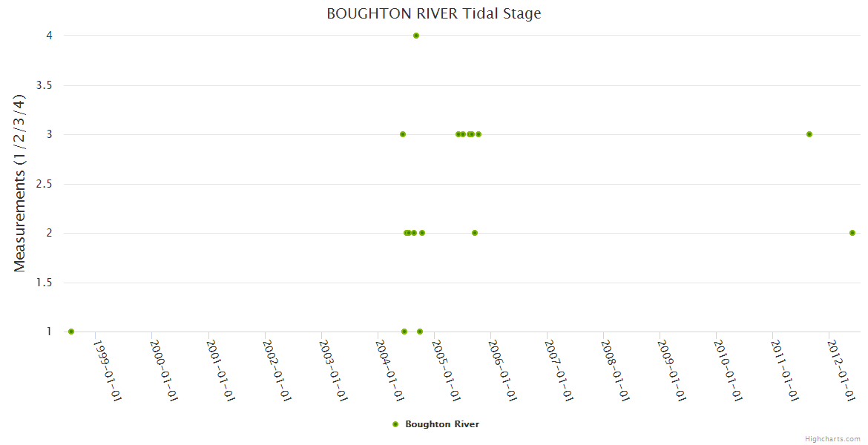Screen dimensions: 868x445
Task: Select the 2008-01-01 x-axis label
Action: point(617,371)
